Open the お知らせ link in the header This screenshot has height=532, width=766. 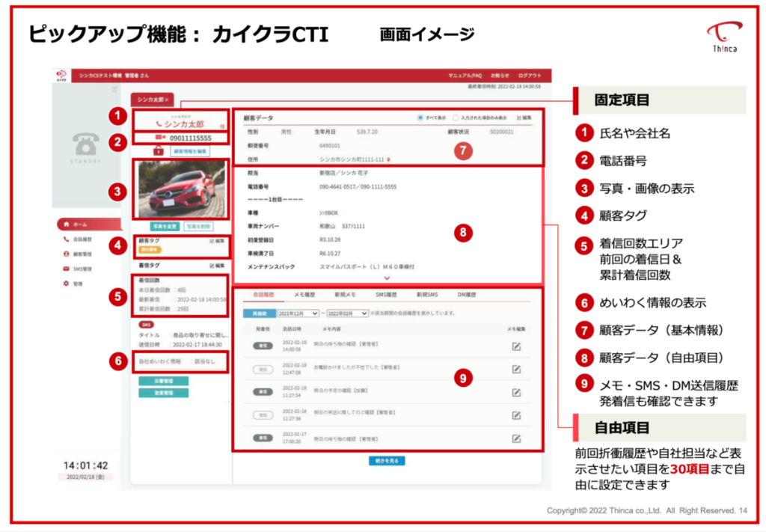click(x=500, y=76)
